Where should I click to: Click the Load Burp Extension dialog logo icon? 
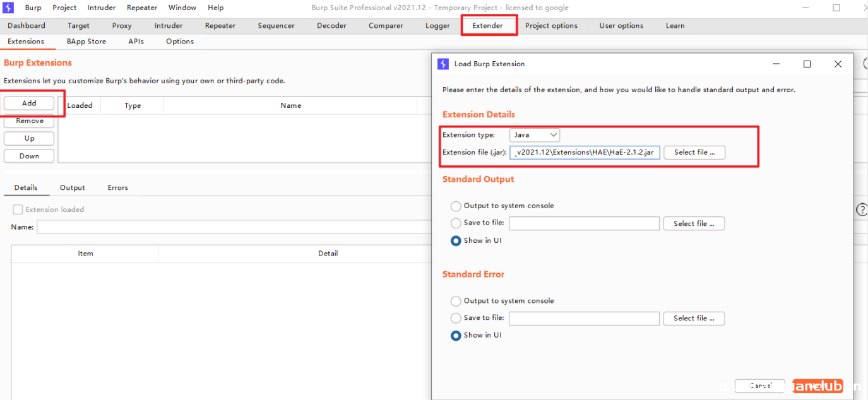tap(443, 64)
